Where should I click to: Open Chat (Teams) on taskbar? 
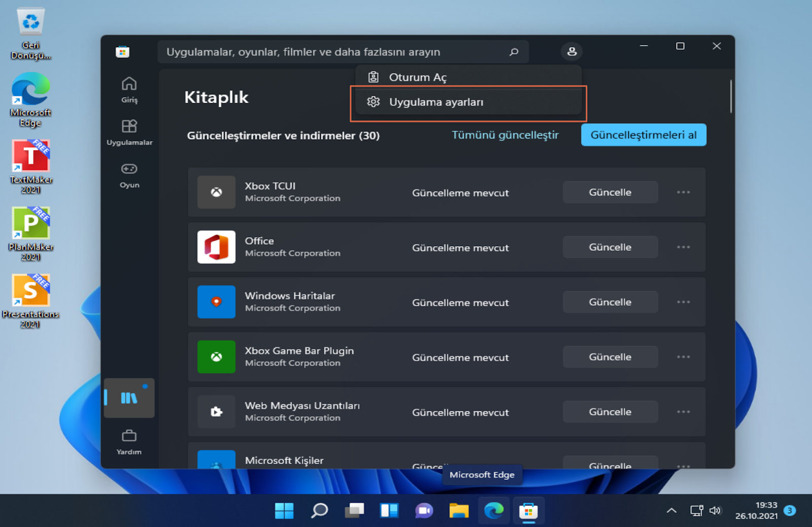(424, 511)
